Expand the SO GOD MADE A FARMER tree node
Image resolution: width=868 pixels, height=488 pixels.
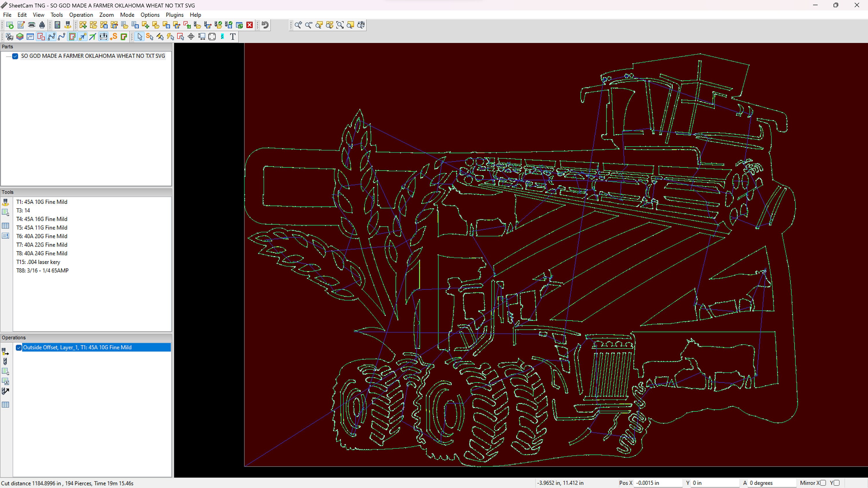pos(8,56)
